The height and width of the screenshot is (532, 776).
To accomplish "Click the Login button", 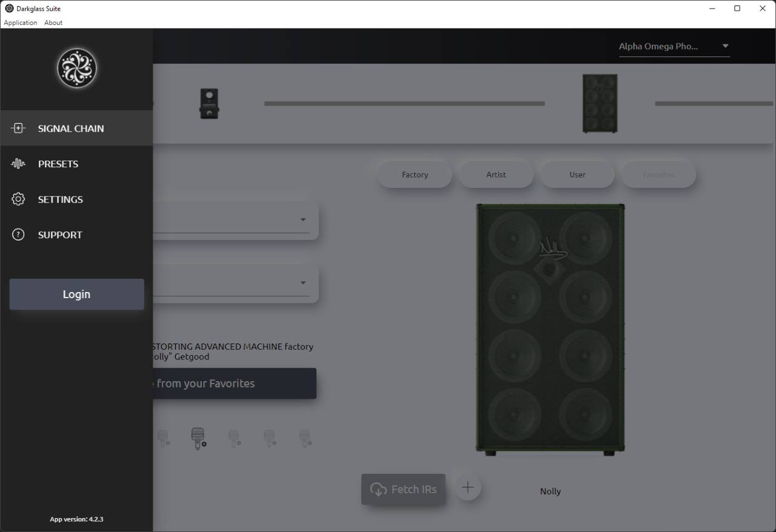I will point(76,294).
